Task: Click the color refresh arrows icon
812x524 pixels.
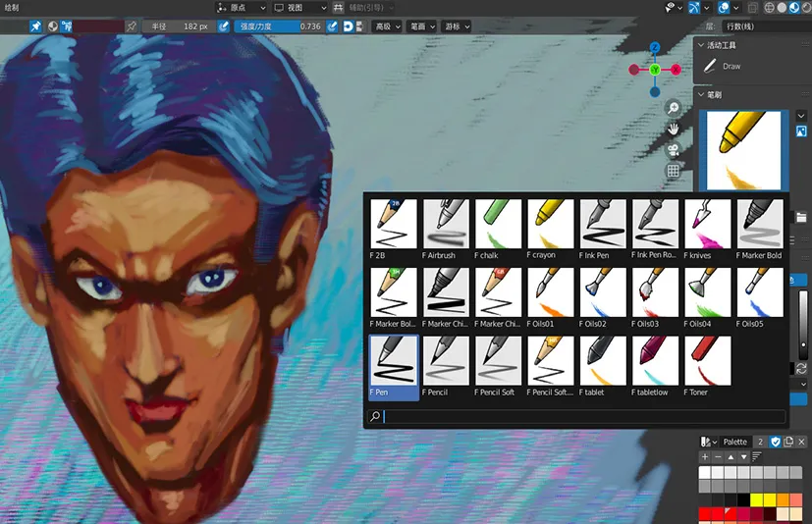Action: click(801, 369)
